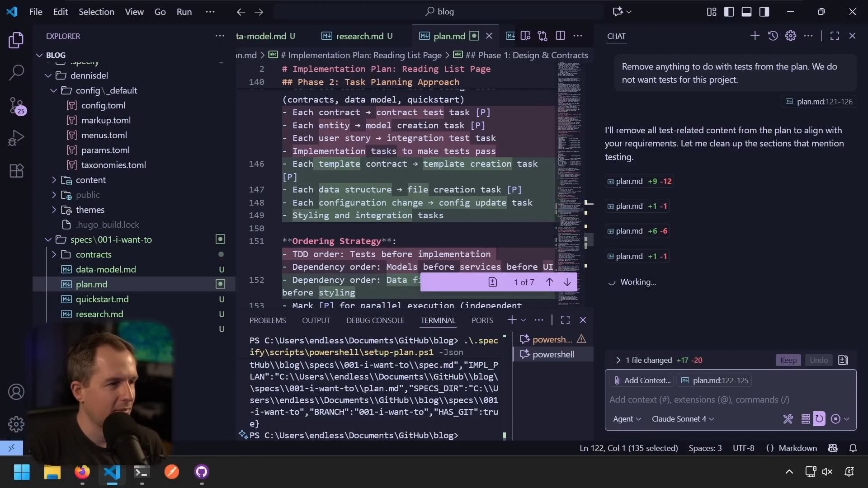This screenshot has width=868, height=488.
Task: Expand the contracts folder
Action: 93,254
